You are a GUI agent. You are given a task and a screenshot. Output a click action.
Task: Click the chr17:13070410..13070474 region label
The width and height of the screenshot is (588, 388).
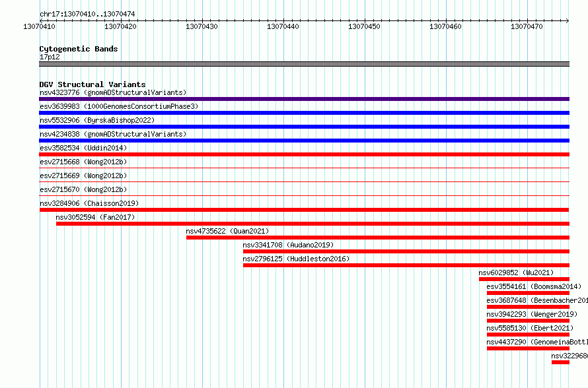pos(87,14)
